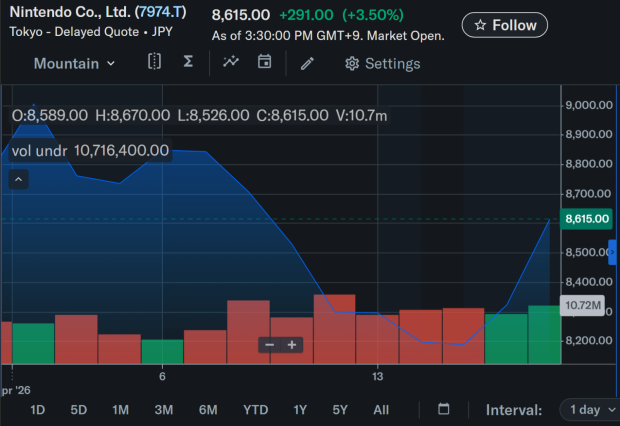Open the indicators line chart icon

pos(231,62)
